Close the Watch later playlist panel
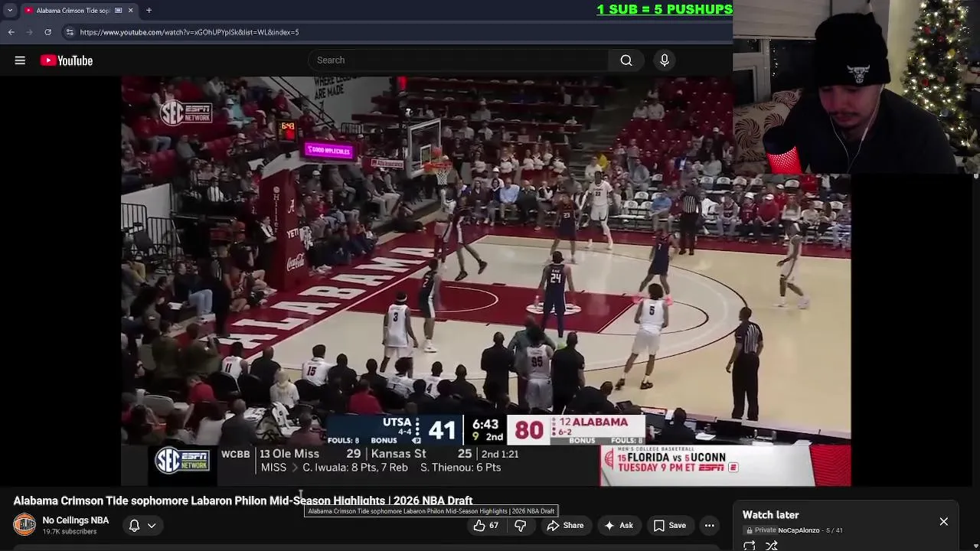Screen dimensions: 980x551 pyautogui.click(x=944, y=521)
